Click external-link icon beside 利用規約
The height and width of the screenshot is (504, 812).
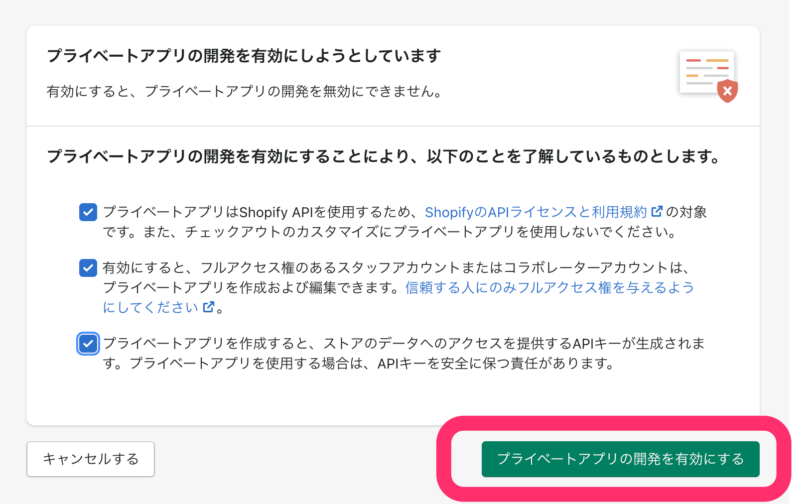tap(657, 211)
